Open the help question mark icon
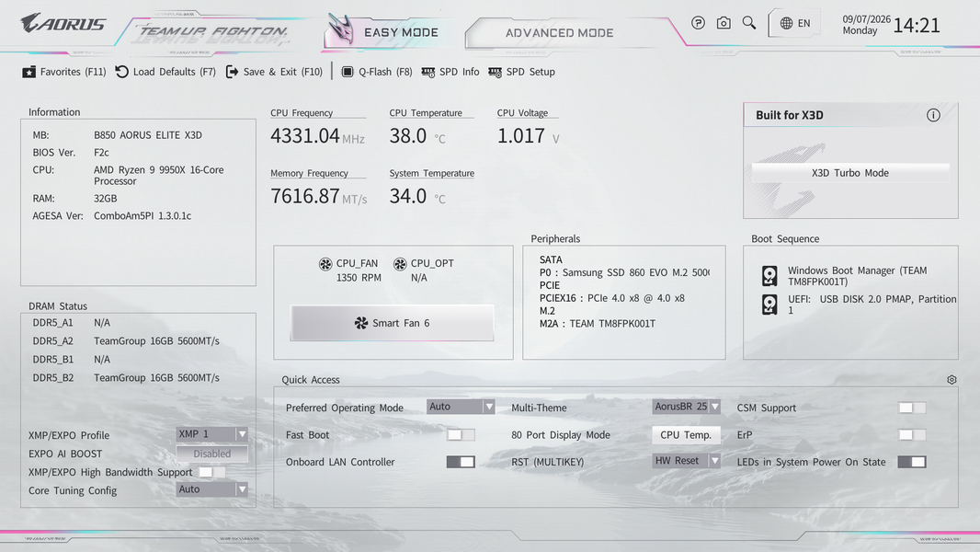 click(x=698, y=23)
